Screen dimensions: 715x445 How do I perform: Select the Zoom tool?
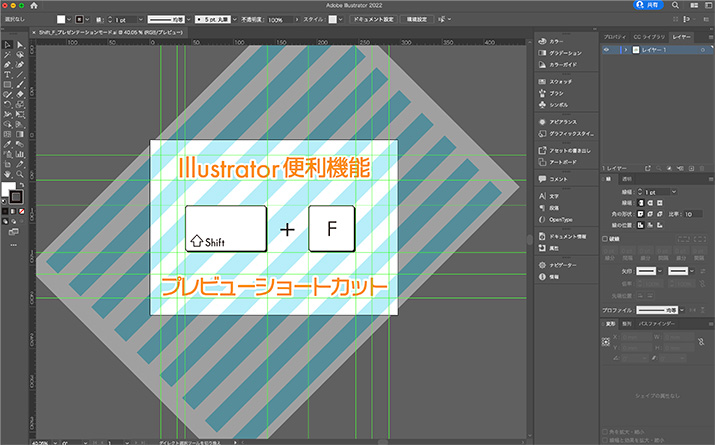20,174
